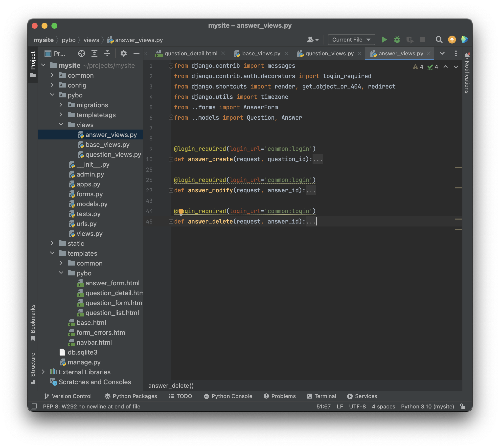Click the intention lightbulb on line 44
Image resolution: width=500 pixels, height=448 pixels.
coord(181,211)
